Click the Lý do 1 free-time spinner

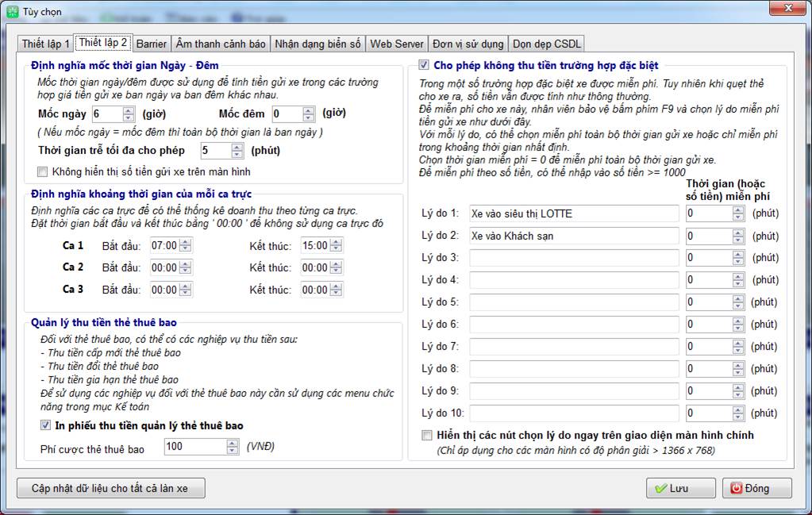738,213
